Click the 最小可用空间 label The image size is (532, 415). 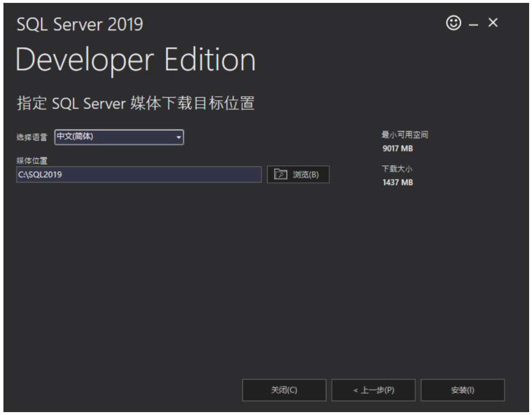405,135
